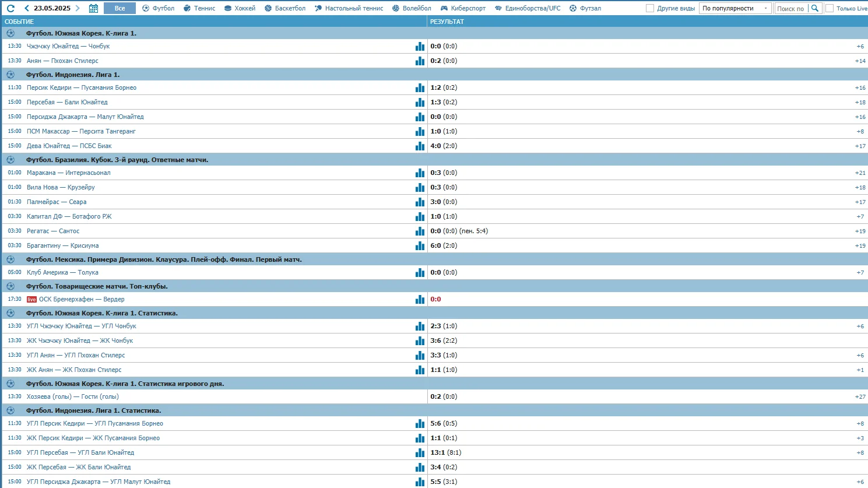Open statistics chart for Анян — Пхохан Стилерс
The height and width of the screenshot is (488, 868).
pyautogui.click(x=420, y=61)
